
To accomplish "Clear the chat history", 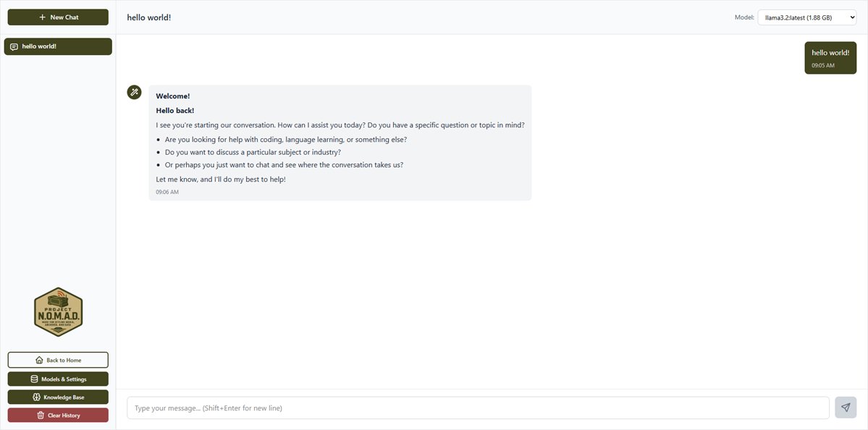I will [x=58, y=415].
